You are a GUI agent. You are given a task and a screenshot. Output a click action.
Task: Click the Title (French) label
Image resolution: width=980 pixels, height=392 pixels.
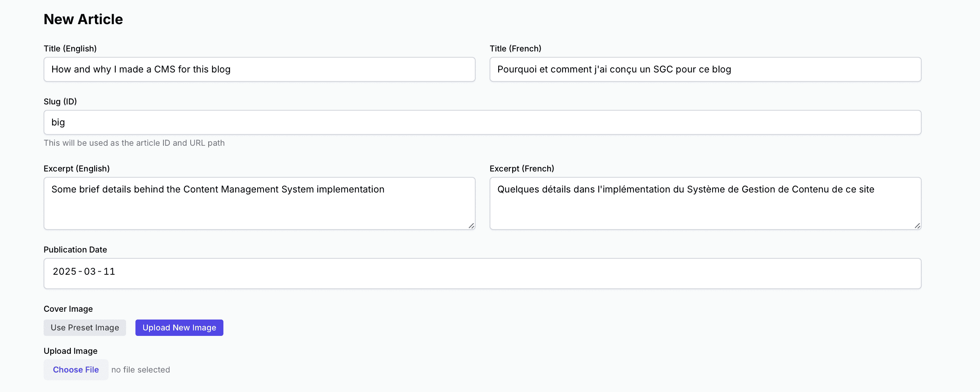pyautogui.click(x=515, y=49)
